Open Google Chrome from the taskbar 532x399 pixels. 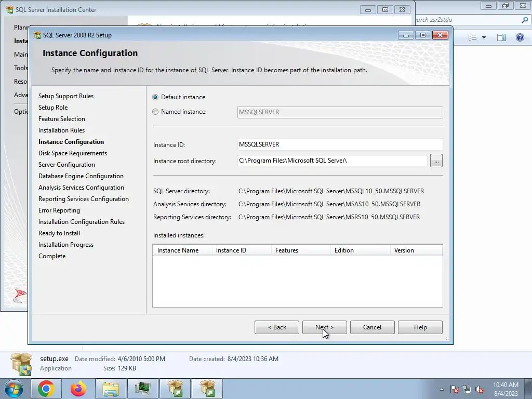pyautogui.click(x=46, y=389)
